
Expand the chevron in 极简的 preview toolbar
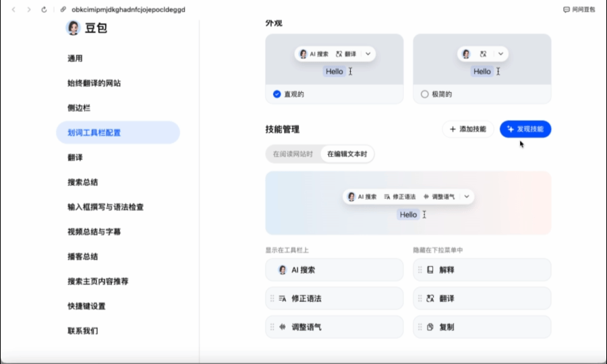coord(501,54)
